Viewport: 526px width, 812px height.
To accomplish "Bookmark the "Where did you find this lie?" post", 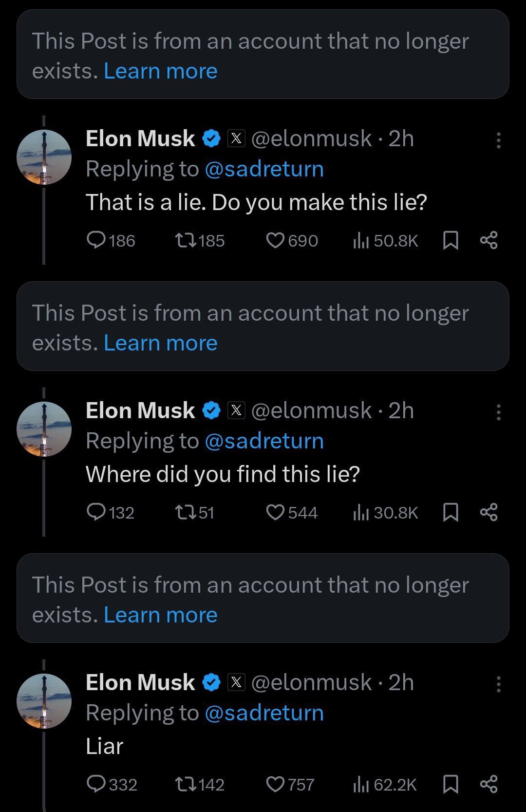I will 451,512.
